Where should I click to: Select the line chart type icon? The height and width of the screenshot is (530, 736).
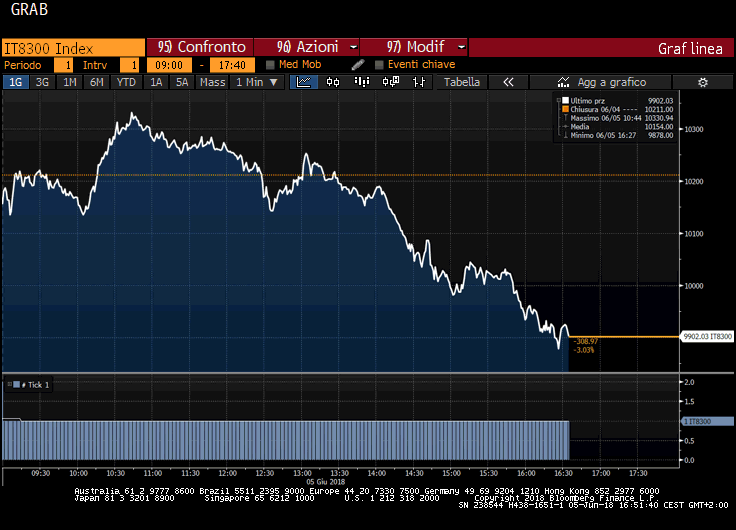pyautogui.click(x=304, y=82)
